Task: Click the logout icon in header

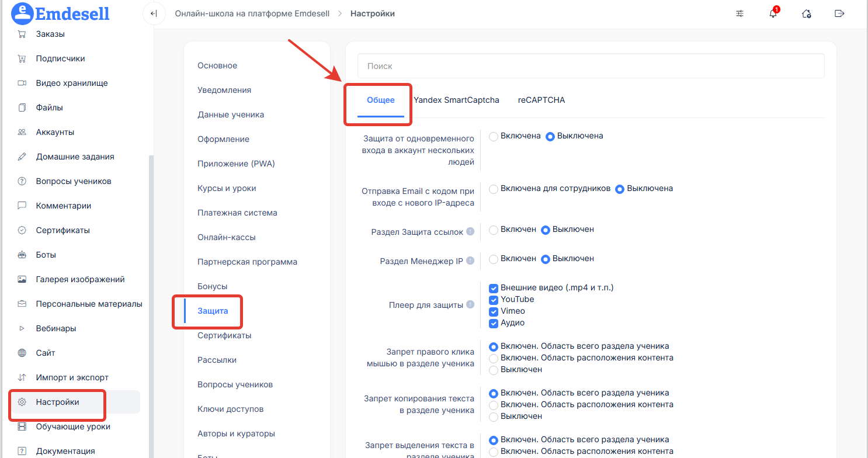Action: pos(839,13)
